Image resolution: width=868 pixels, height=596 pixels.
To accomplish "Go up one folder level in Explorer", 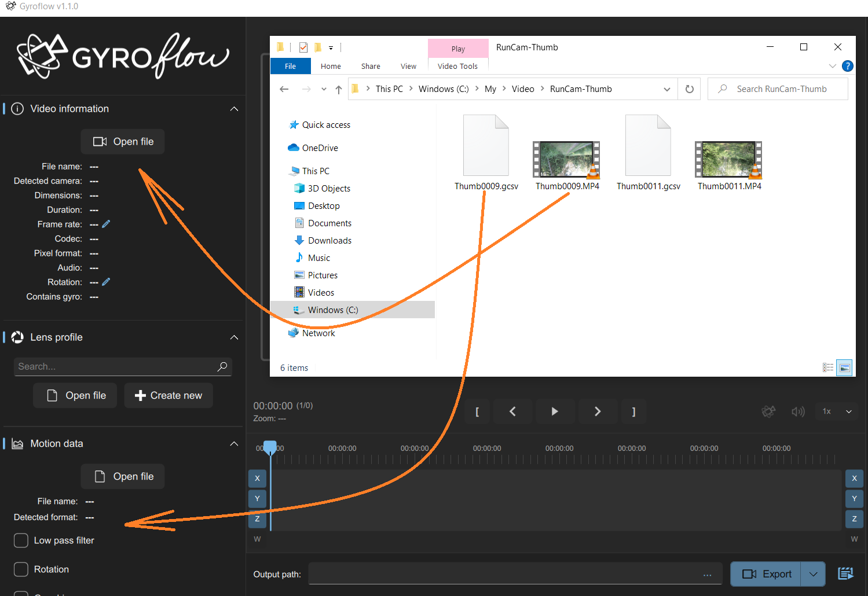I will 339,89.
